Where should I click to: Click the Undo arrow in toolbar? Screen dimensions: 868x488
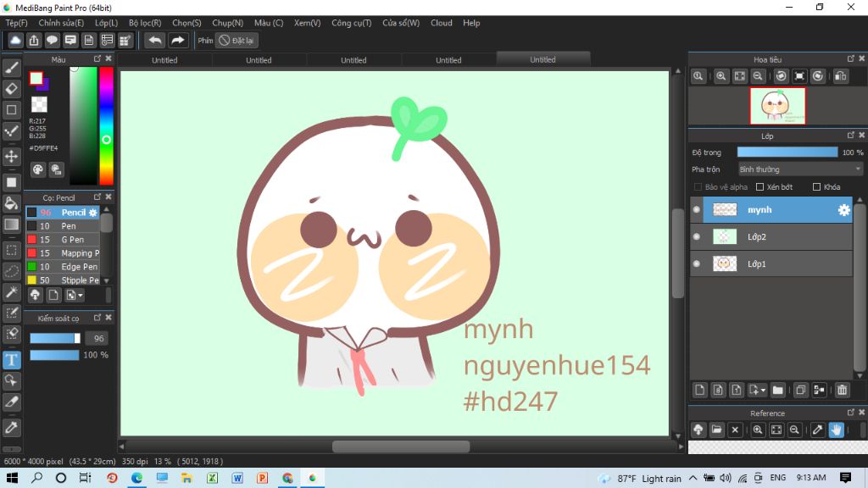tap(155, 41)
